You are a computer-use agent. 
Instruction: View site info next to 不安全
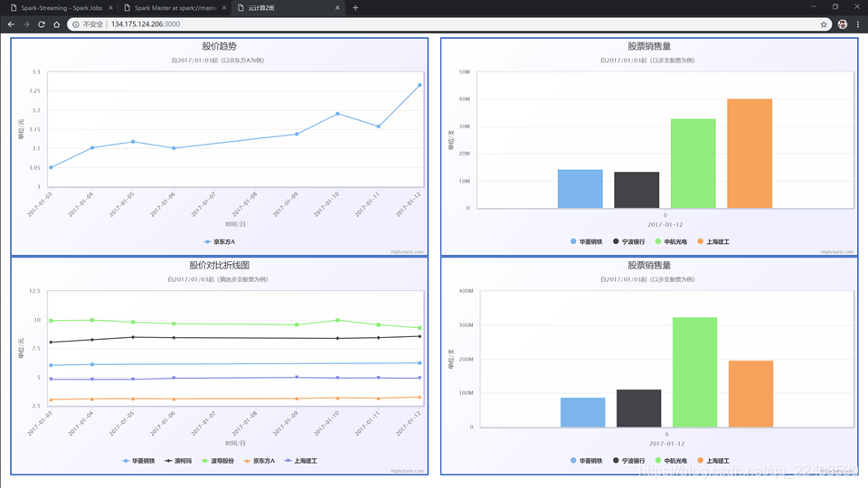[76, 24]
